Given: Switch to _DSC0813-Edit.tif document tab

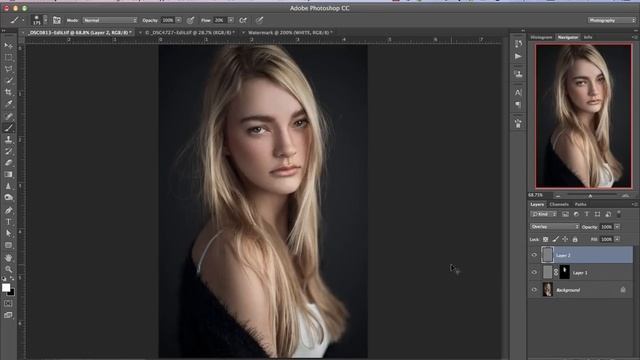Looking at the screenshot, I should tap(80, 32).
